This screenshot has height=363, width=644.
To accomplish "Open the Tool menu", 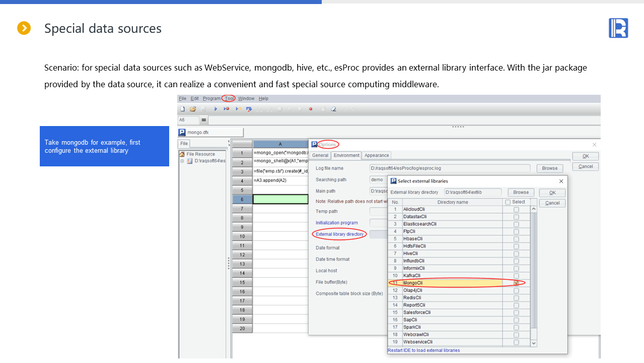I will pos(229,98).
